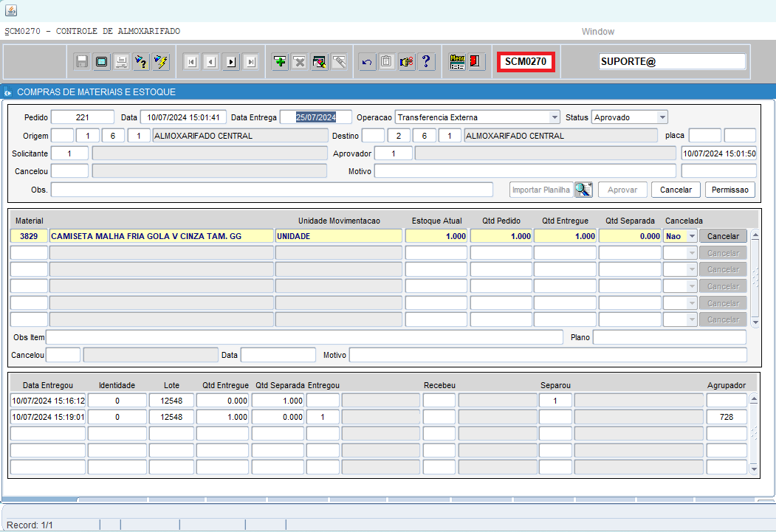Click the magnifier icon beside Importar Planilha

[583, 190]
